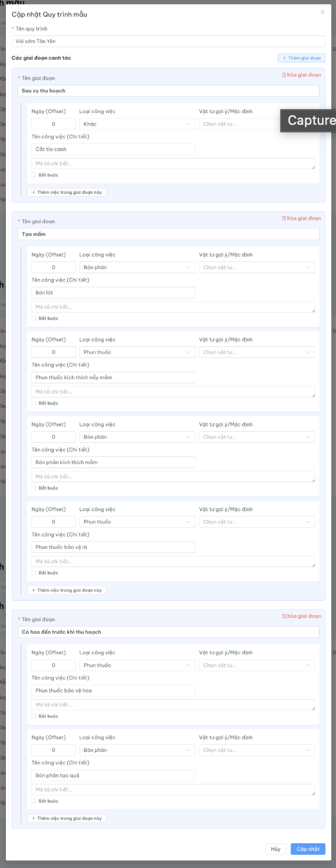Image resolution: width=336 pixels, height=868 pixels.
Task: Tick Bắt buộc for the Bón lót task
Action: click(x=34, y=319)
